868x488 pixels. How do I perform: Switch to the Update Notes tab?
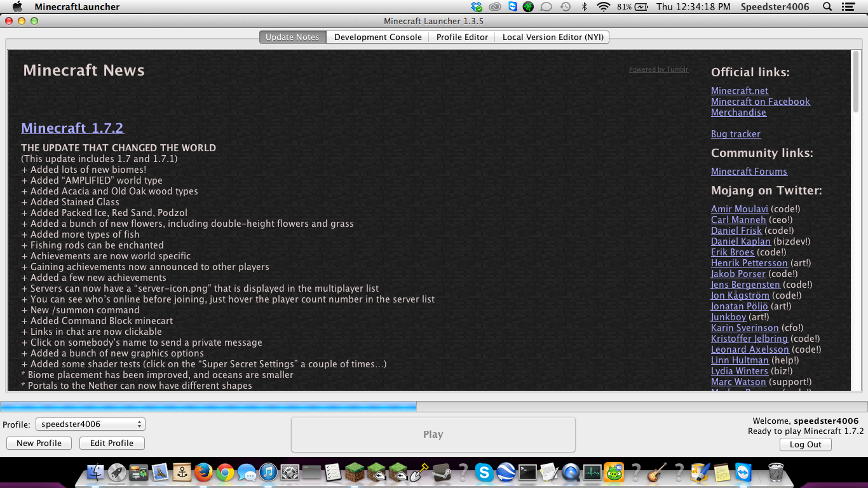[x=292, y=37]
